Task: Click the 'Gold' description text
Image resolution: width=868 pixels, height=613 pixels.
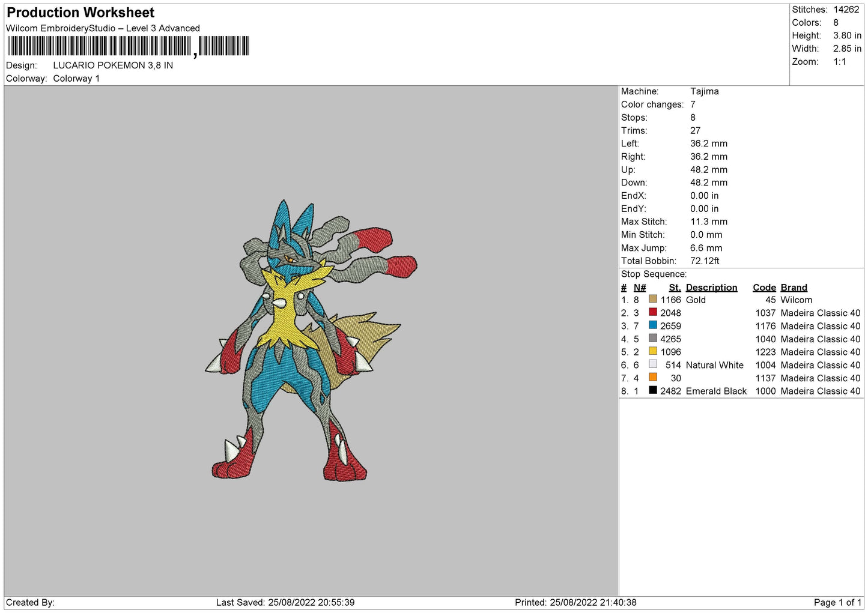Action: (696, 300)
